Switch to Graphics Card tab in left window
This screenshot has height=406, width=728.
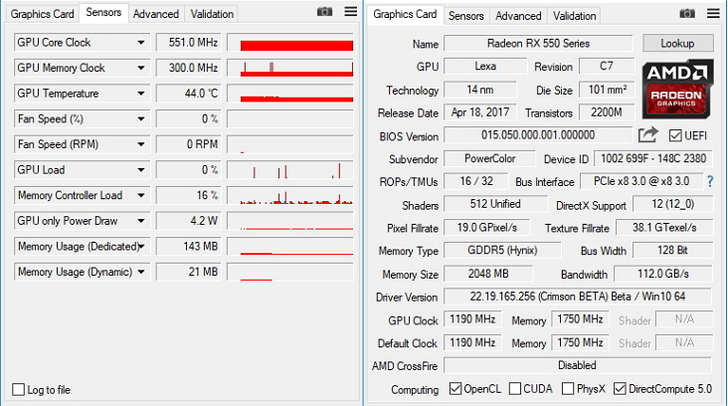tap(42, 14)
